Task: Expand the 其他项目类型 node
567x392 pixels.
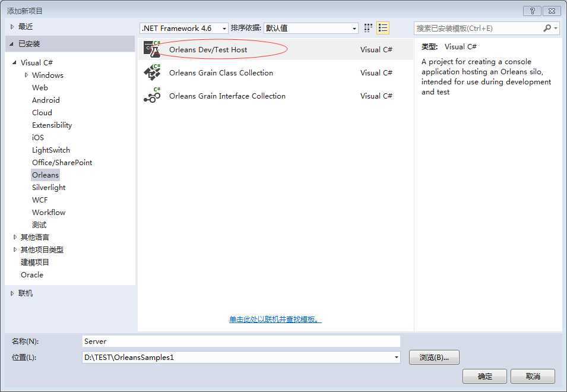Action: pyautogui.click(x=15, y=249)
